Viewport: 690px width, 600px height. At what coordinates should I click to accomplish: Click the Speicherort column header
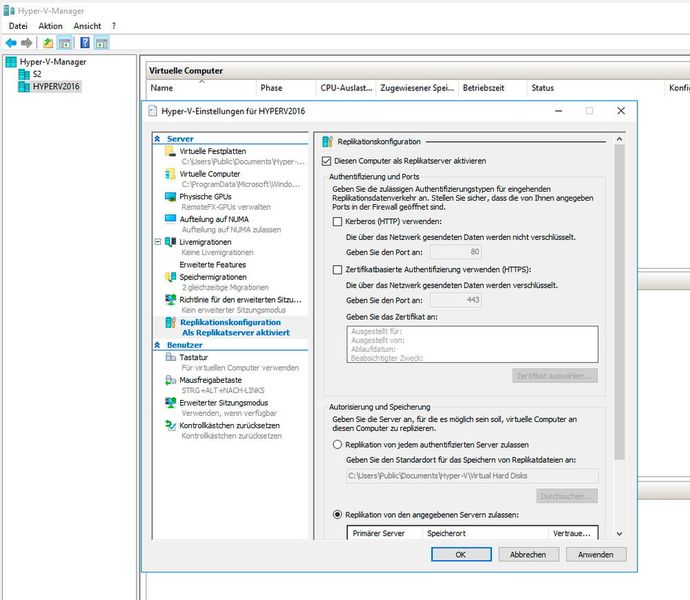tap(485, 533)
